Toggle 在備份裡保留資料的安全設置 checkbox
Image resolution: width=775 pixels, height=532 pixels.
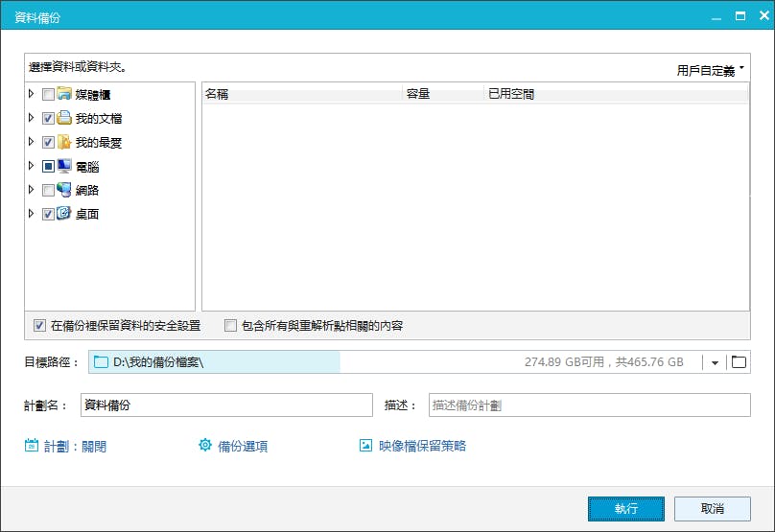click(39, 326)
